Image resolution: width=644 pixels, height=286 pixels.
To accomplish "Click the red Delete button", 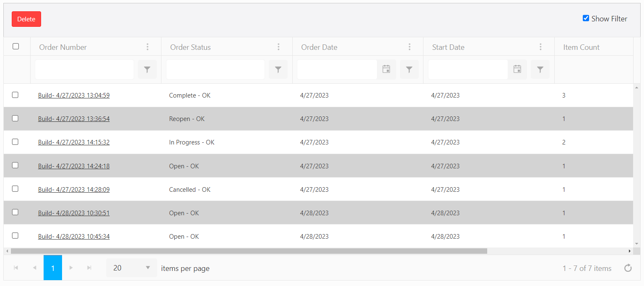I will tap(26, 19).
